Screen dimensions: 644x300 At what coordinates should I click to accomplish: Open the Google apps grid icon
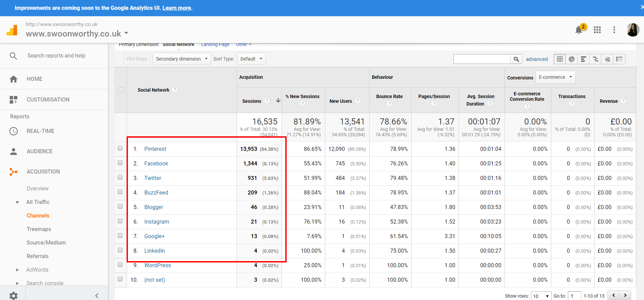[x=597, y=30]
